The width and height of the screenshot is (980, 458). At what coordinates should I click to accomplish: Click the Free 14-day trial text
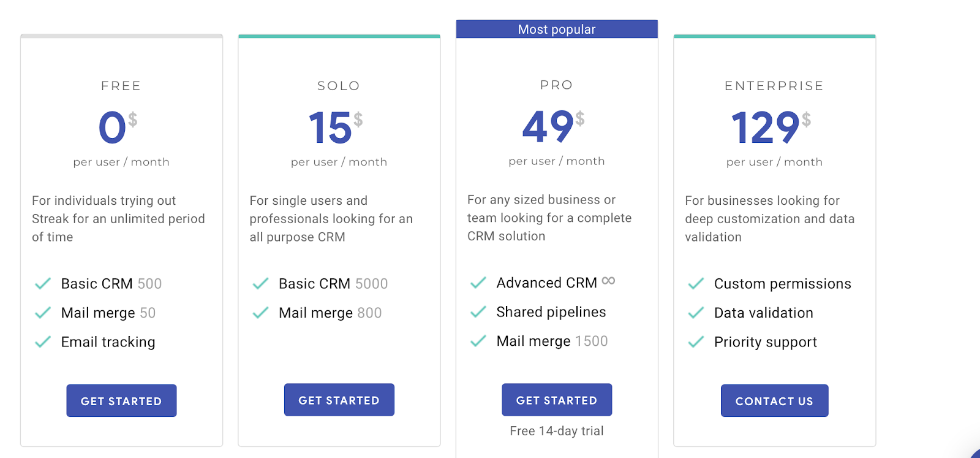pyautogui.click(x=557, y=431)
